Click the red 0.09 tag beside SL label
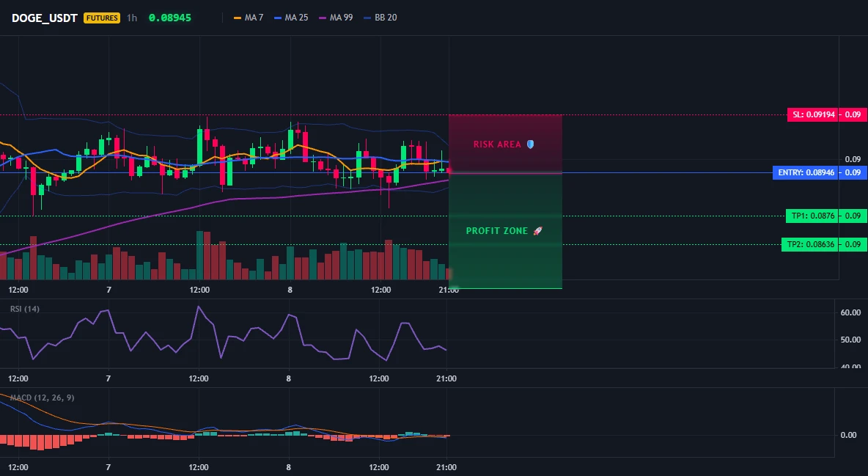Screen dimensions: 868x476 pyautogui.click(x=853, y=114)
